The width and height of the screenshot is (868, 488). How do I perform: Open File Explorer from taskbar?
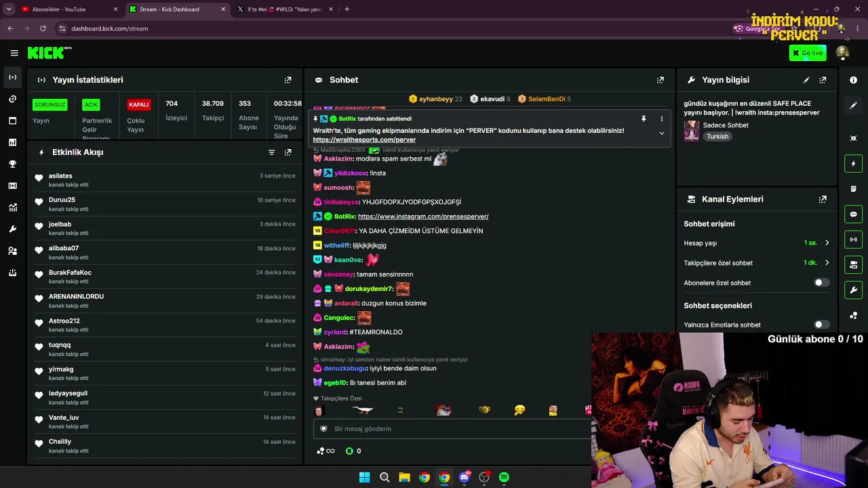point(404,477)
